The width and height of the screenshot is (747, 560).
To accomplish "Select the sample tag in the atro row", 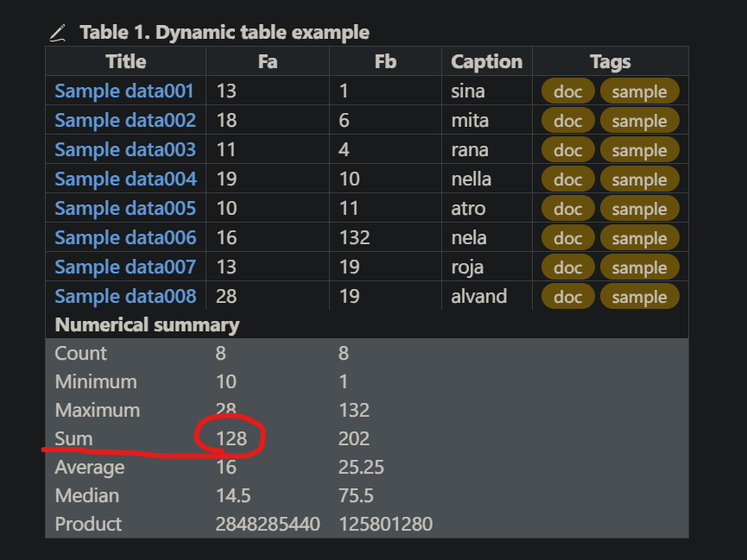I will tap(639, 209).
